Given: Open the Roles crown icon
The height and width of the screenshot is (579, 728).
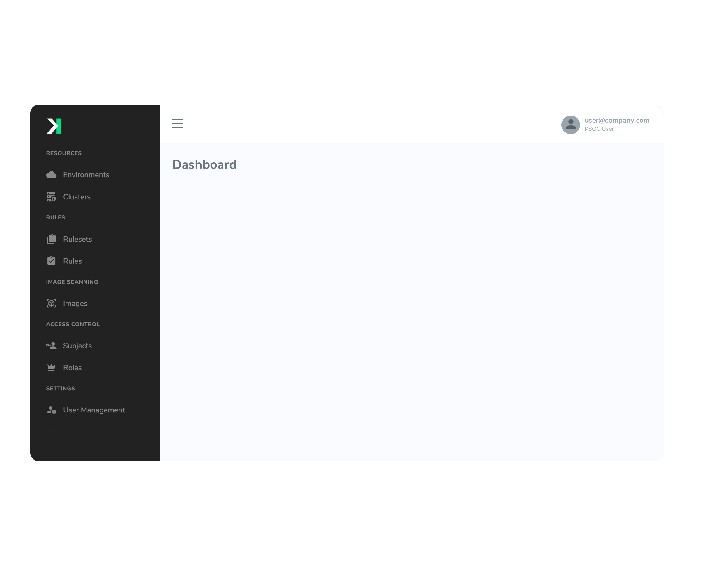Looking at the screenshot, I should (x=52, y=367).
